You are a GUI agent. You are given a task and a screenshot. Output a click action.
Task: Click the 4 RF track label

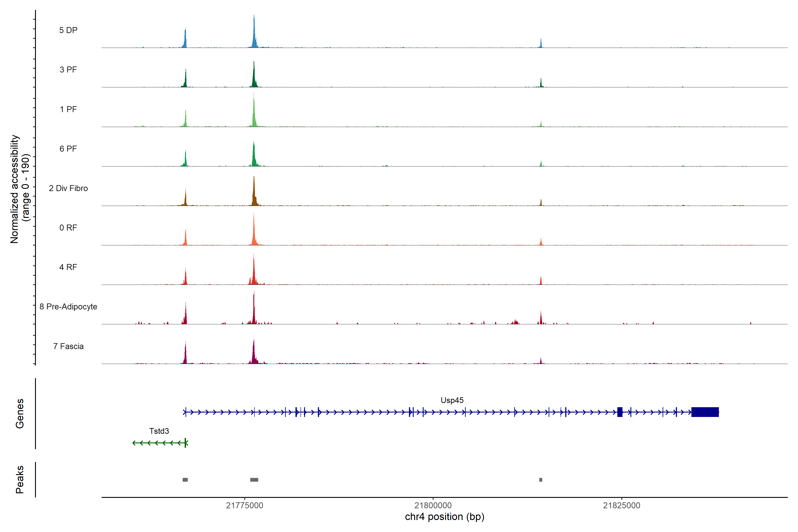68,267
